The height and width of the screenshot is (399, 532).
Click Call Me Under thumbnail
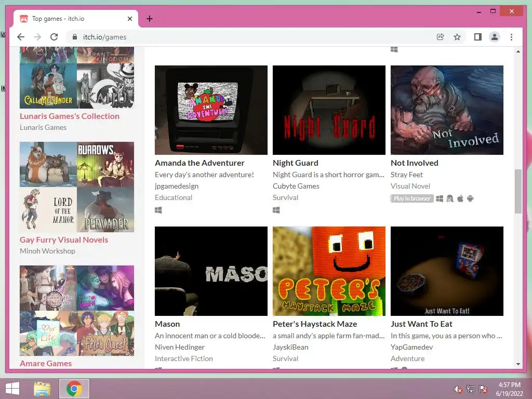click(48, 86)
